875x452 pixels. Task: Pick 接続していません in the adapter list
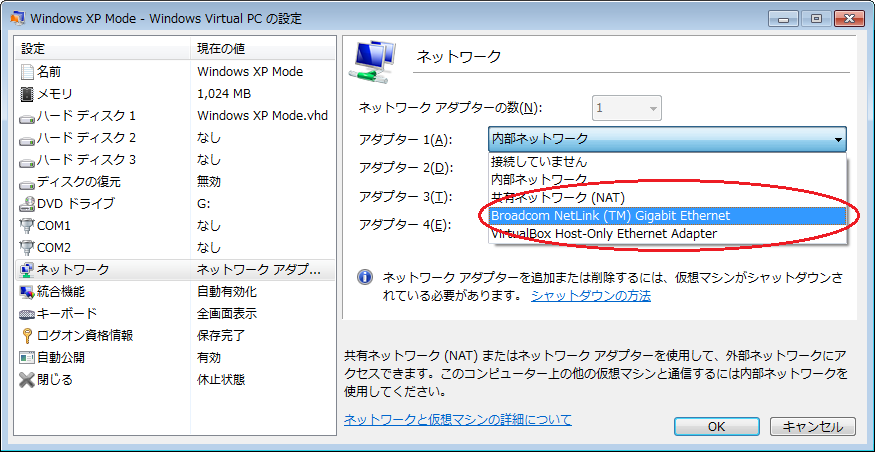click(x=539, y=162)
